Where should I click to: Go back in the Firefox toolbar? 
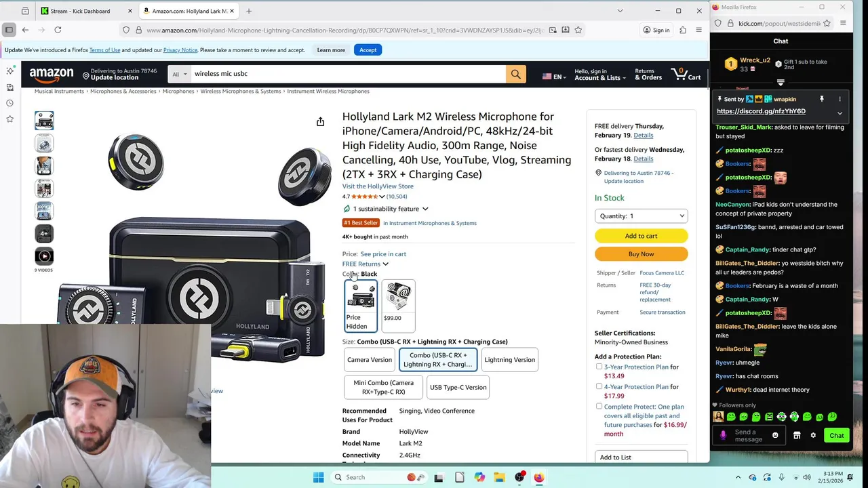(25, 30)
